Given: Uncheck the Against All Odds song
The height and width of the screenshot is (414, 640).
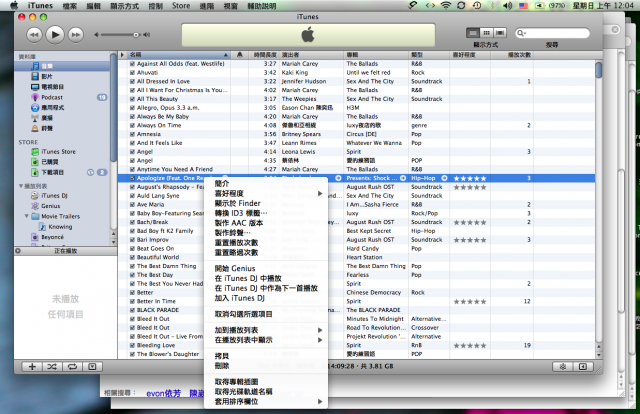Looking at the screenshot, I should point(132,64).
